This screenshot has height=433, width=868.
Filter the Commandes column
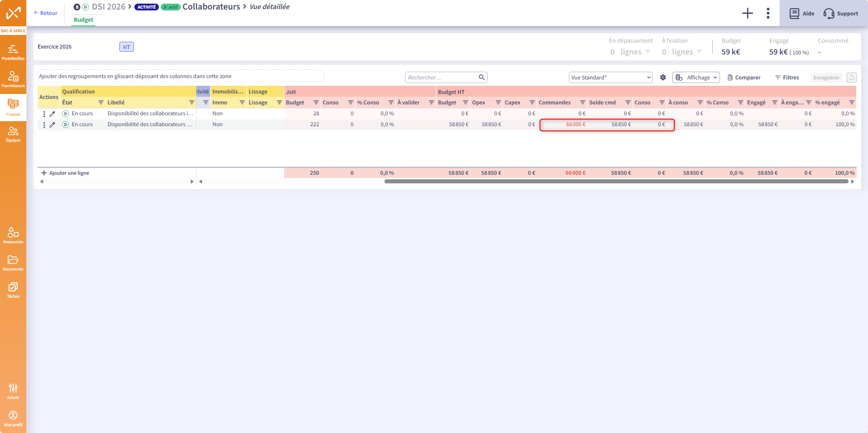tap(582, 103)
